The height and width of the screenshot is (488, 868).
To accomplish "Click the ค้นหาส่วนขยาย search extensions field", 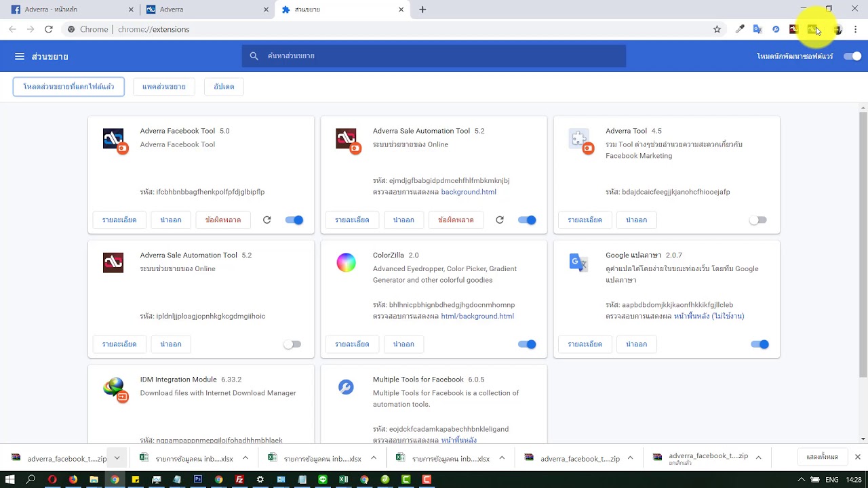I will (434, 56).
